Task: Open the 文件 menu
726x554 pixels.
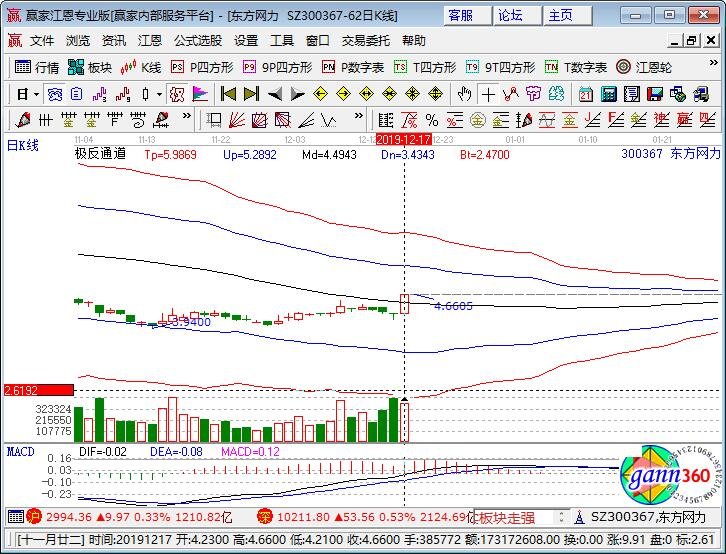Action: pyautogui.click(x=42, y=41)
